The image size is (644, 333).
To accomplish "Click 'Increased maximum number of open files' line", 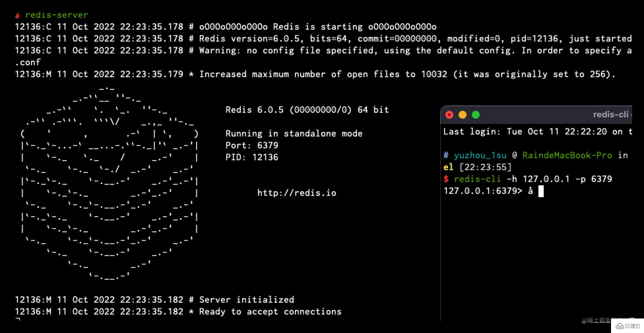I will pos(315,74).
